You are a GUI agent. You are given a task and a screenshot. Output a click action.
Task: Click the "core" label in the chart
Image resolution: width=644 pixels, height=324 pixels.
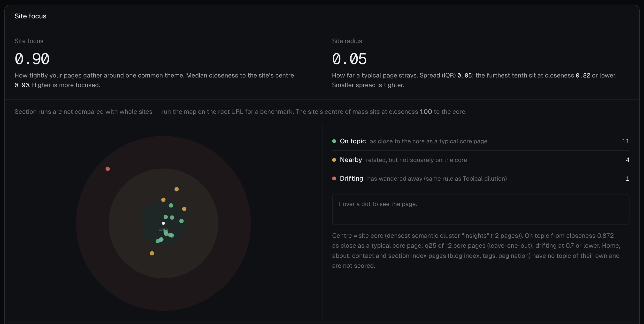point(163,230)
